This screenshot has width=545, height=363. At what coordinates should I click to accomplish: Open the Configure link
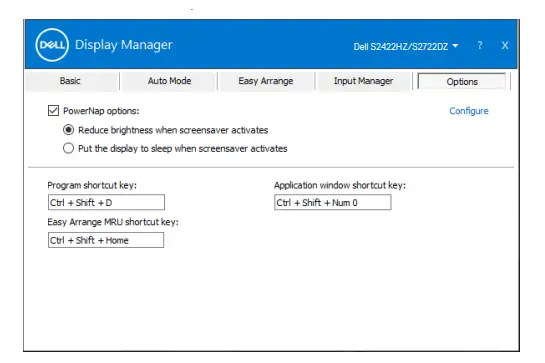[469, 111]
